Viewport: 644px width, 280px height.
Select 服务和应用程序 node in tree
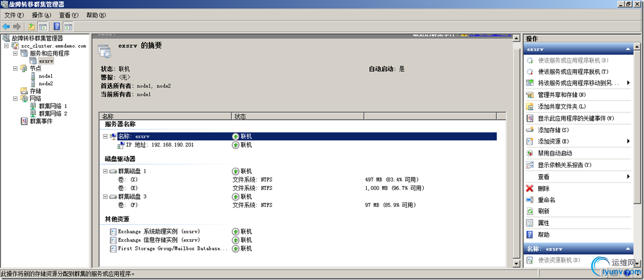click(49, 53)
